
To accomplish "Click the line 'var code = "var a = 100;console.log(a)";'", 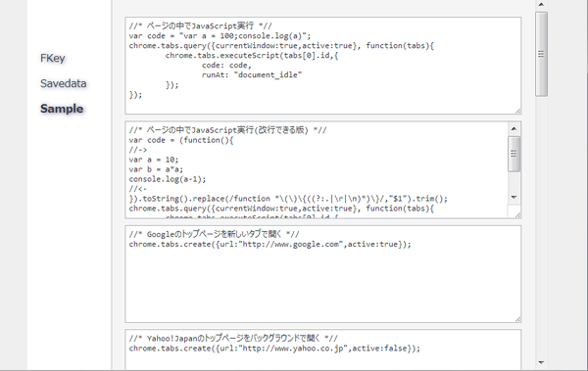I will [220, 36].
